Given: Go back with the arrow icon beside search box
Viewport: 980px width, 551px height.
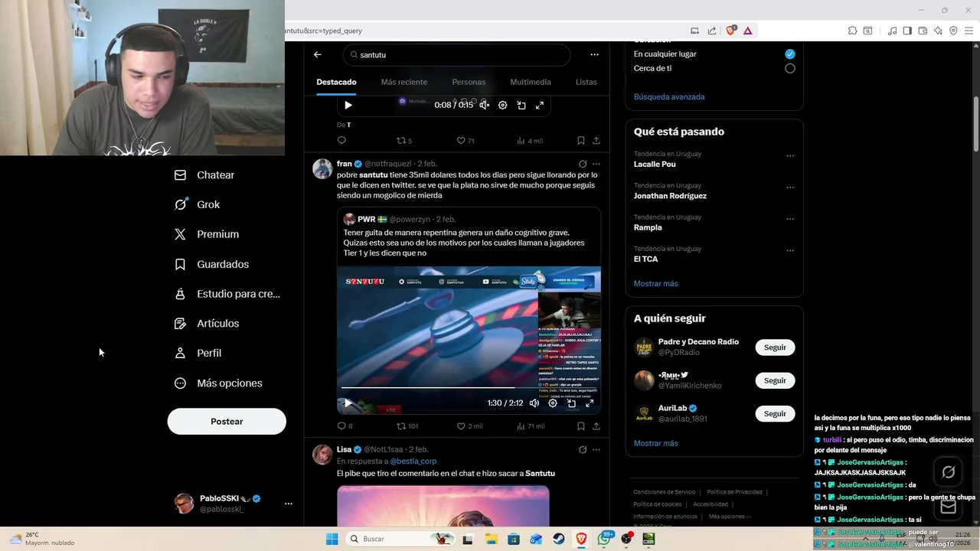Looking at the screenshot, I should [x=318, y=55].
